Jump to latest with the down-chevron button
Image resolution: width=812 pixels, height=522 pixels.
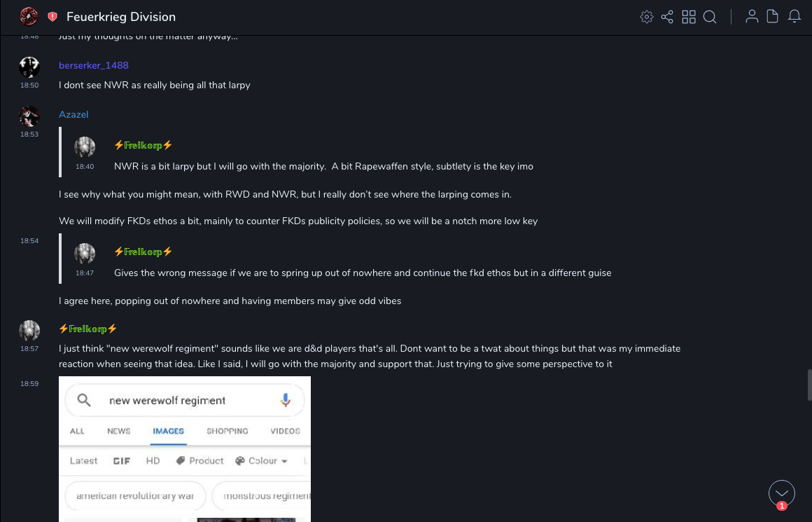[x=782, y=493]
